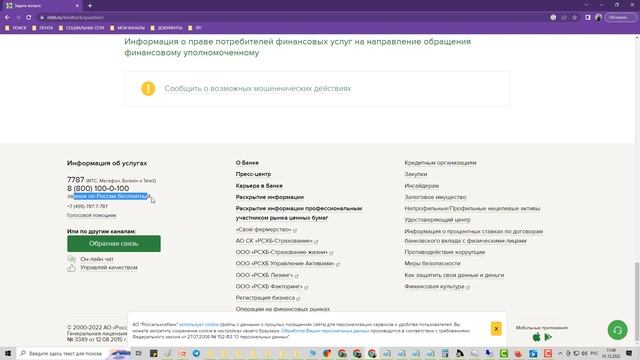Open the ПОЧТА bookmarks folder

click(42, 28)
